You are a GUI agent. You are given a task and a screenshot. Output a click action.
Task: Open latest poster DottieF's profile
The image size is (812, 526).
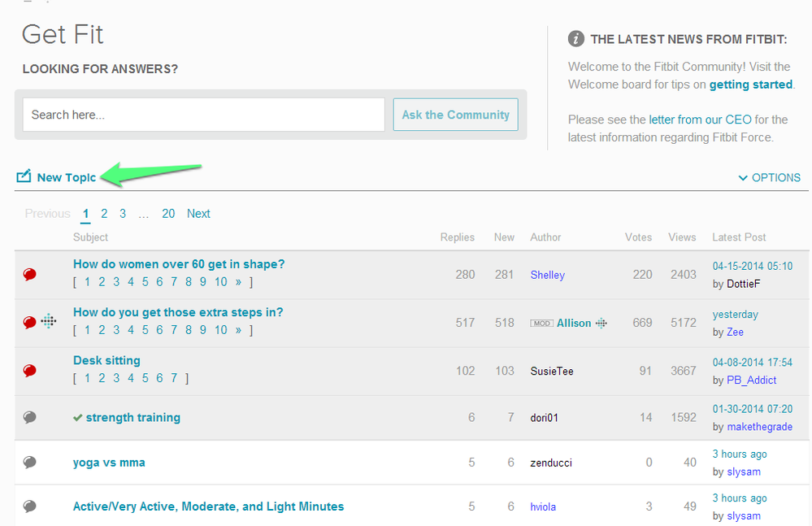(x=744, y=284)
